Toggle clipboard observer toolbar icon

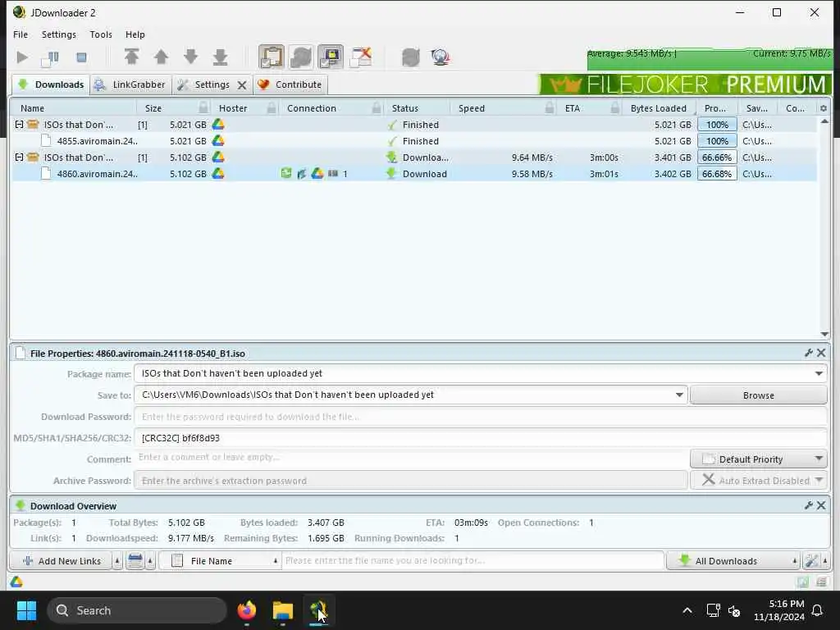(x=272, y=57)
